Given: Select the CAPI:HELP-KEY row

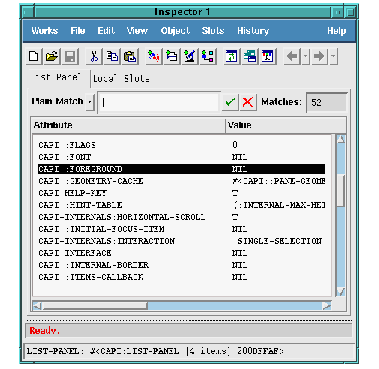Looking at the screenshot, I should [181, 193].
